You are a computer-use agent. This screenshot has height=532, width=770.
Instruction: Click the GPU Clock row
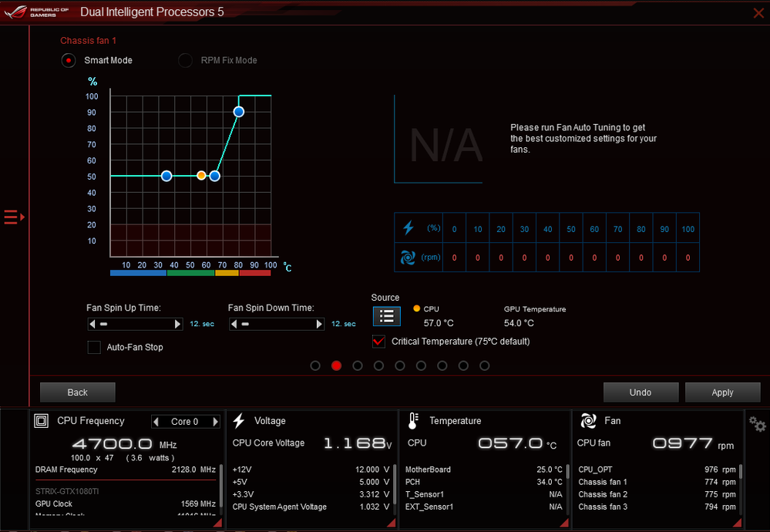(x=125, y=504)
